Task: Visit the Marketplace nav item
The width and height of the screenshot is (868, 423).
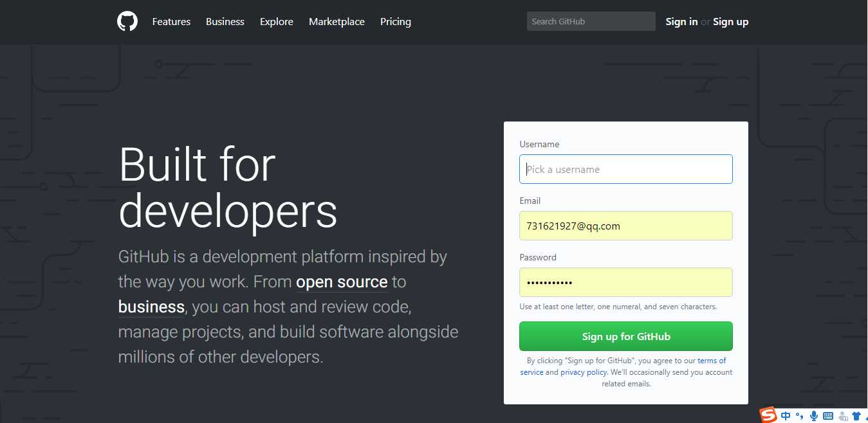Action: (x=337, y=21)
